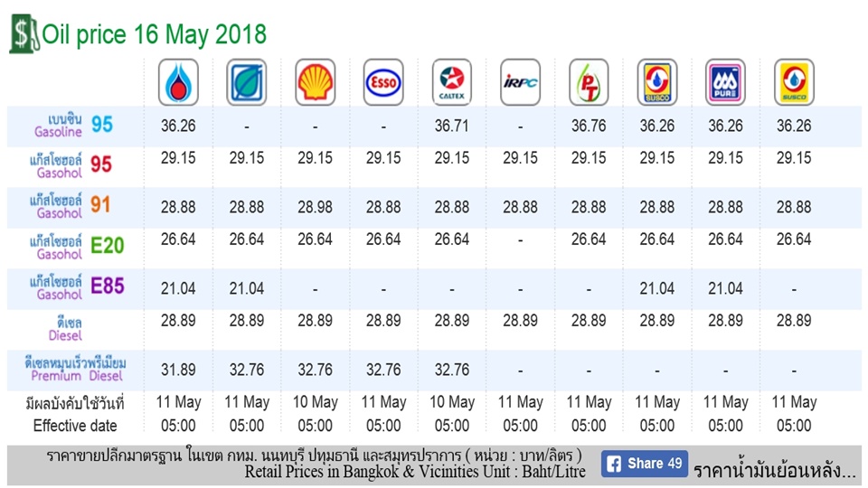Click the Shell logo
Viewport: 868px width, 488px height.
[316, 82]
